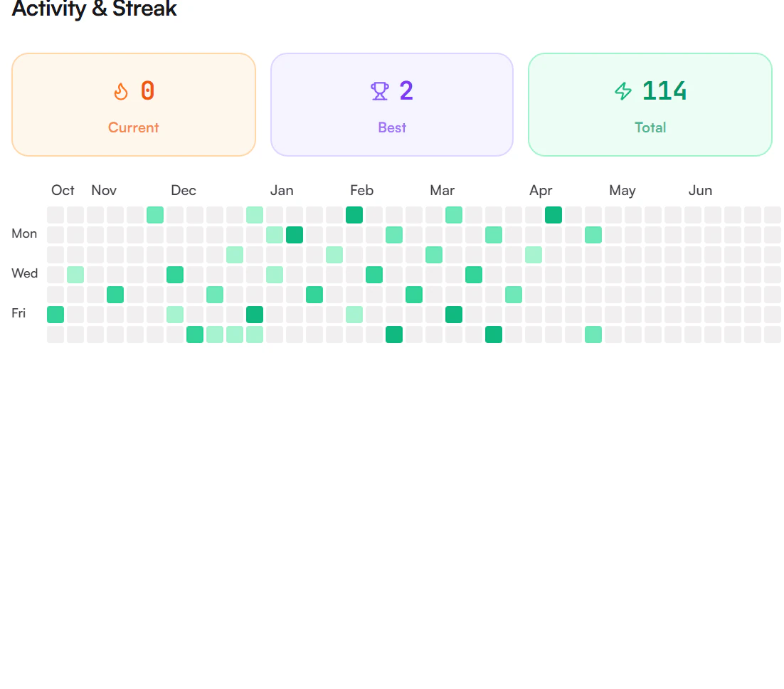Click the Oct month label
The width and height of the screenshot is (784, 689).
click(63, 190)
